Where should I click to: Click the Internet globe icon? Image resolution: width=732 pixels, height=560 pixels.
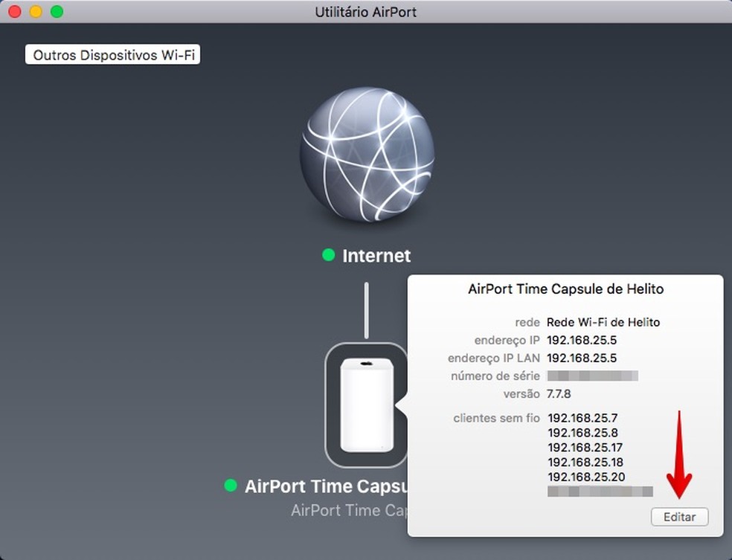[367, 154]
